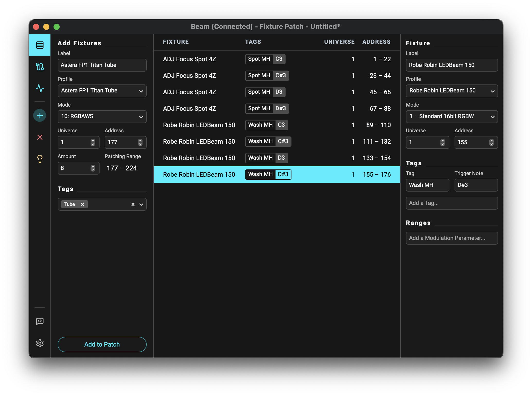Viewport: 532px width, 396px height.
Task: Select ADJ Focus Spot 4Z at 1 – 22
Action: [277, 59]
